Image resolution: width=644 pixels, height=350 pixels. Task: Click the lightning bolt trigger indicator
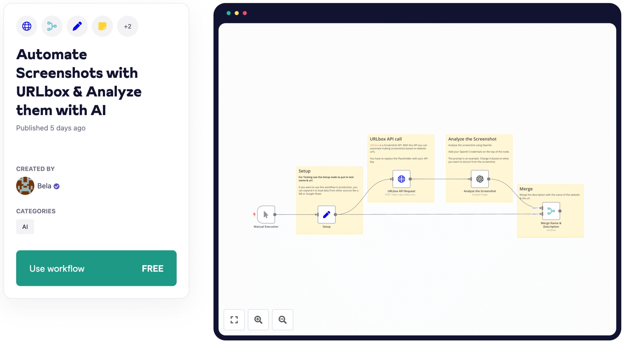[x=254, y=214]
